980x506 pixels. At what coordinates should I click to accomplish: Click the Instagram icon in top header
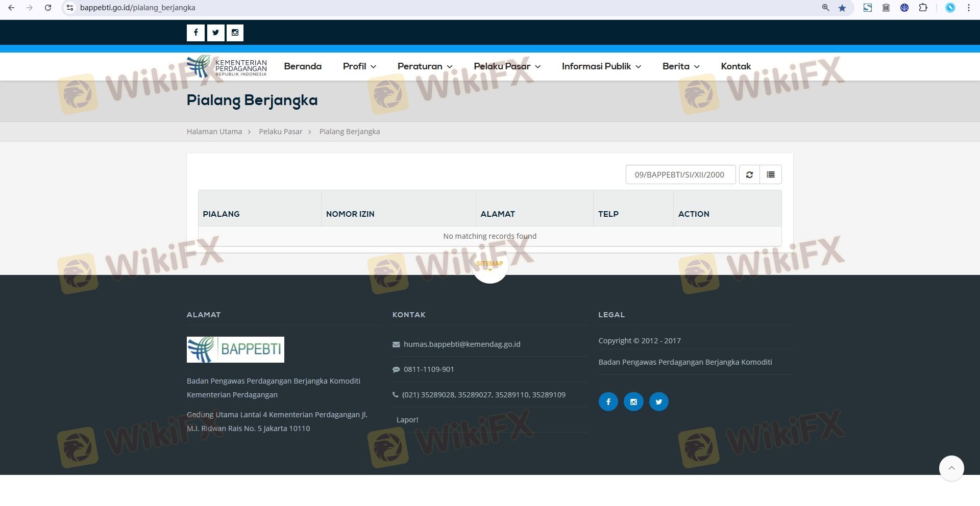[235, 33]
